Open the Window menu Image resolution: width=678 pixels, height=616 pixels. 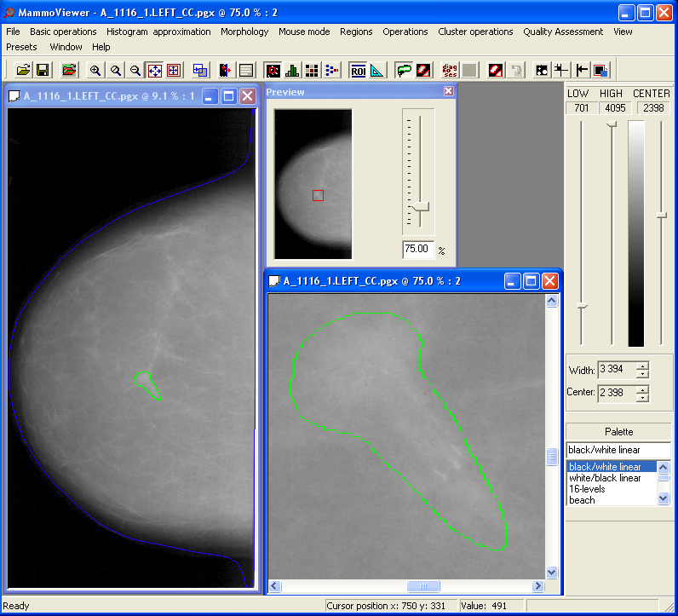[x=66, y=47]
